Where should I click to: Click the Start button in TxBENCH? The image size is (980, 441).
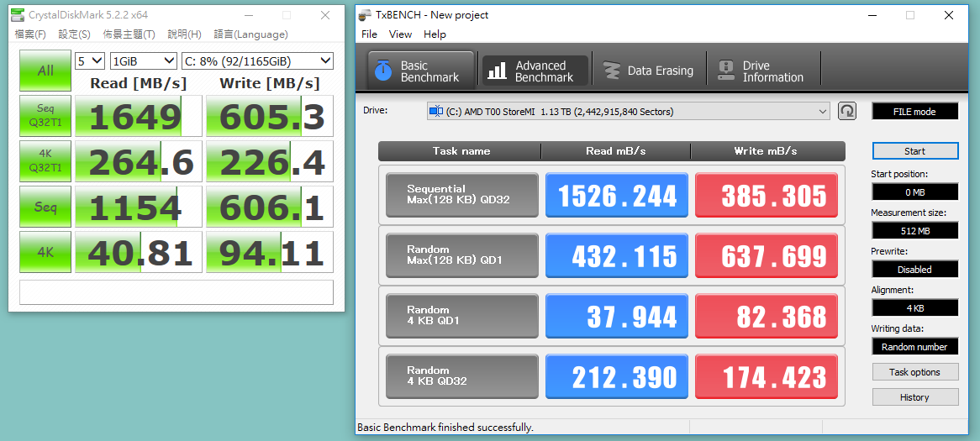click(915, 151)
